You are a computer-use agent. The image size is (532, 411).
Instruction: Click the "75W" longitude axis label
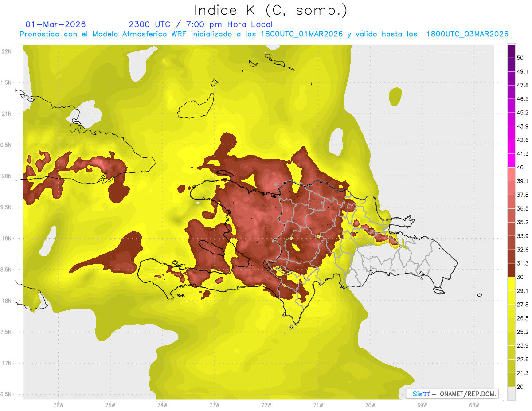pos(110,405)
